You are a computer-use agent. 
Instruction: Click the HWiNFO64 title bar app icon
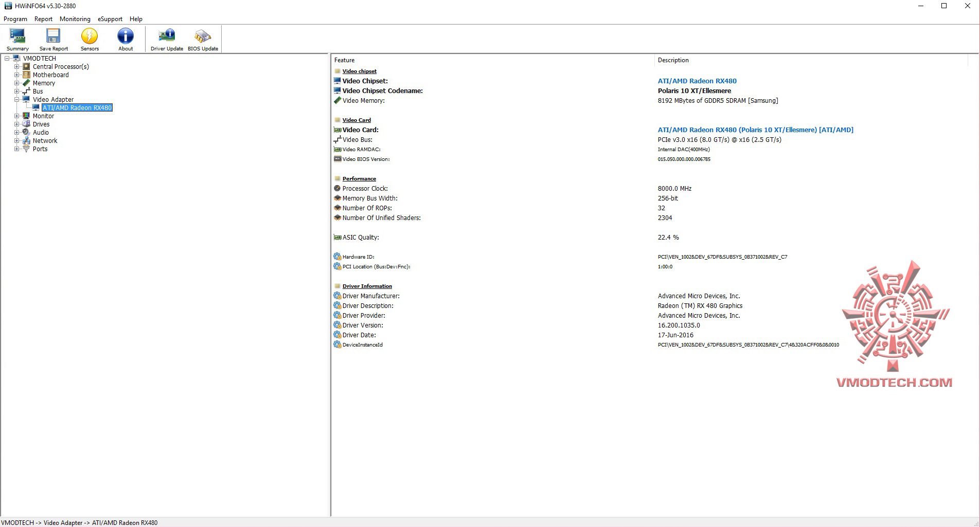pos(8,6)
